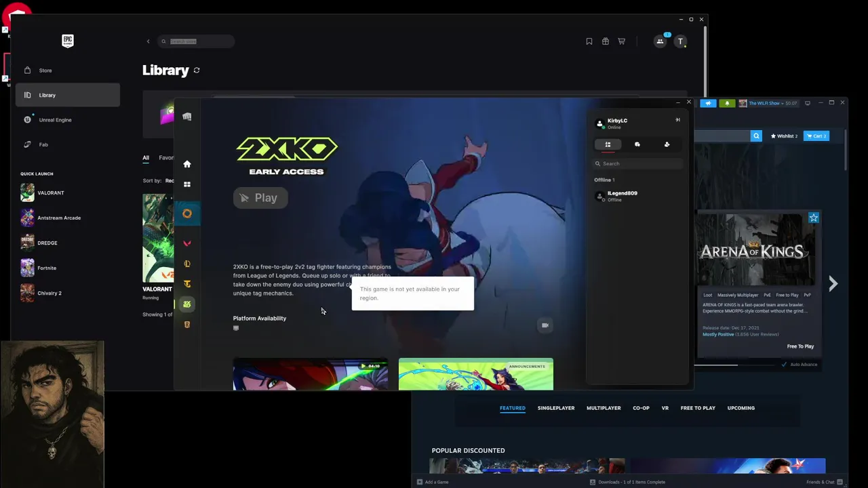Launch Fortnite from Epic Quick Launch
This screenshot has height=488, width=868.
pos(38,268)
